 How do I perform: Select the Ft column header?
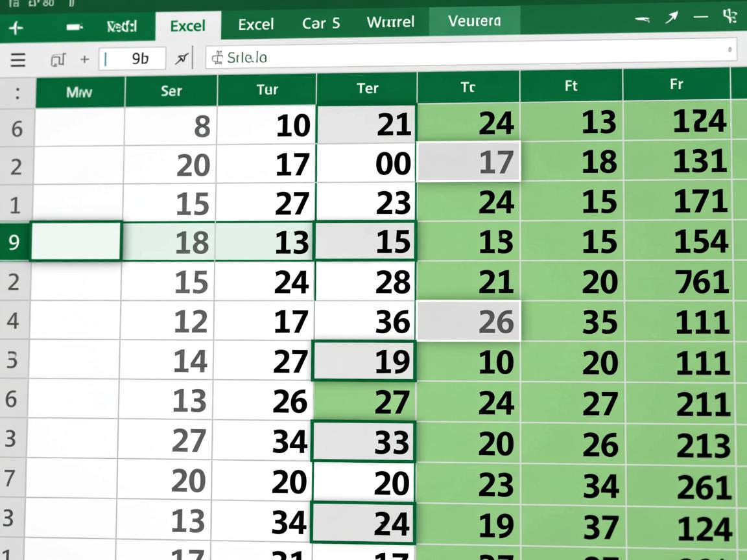point(571,86)
